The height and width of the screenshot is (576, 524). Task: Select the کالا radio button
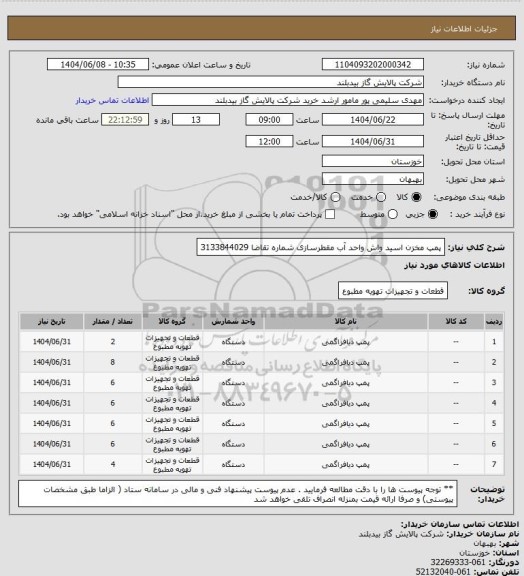pos(416,197)
